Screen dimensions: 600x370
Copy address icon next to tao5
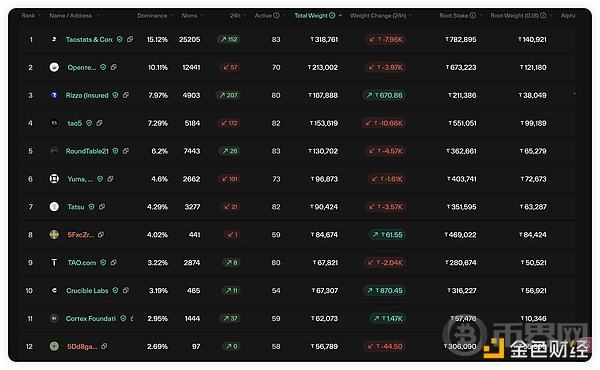[x=99, y=123]
